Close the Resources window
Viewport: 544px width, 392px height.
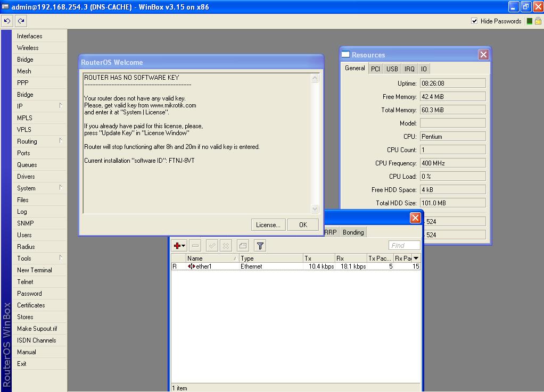click(483, 54)
